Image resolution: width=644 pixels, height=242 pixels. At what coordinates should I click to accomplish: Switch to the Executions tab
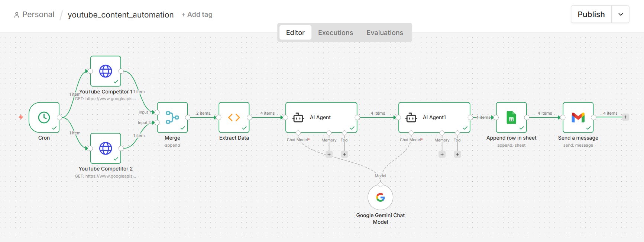[x=336, y=33]
